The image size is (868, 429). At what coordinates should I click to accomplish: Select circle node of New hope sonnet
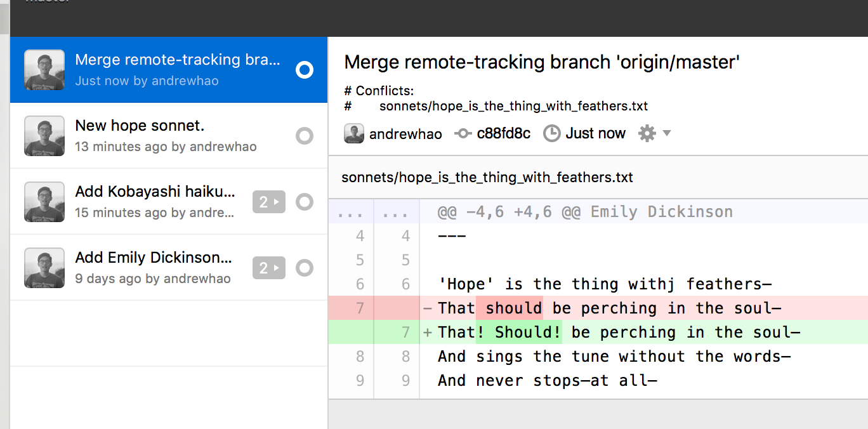pos(305,136)
